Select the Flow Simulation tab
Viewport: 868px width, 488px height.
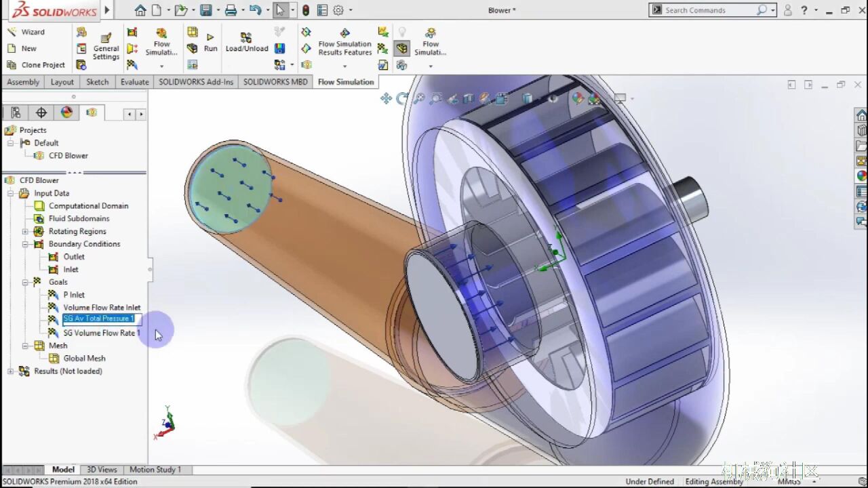point(346,82)
